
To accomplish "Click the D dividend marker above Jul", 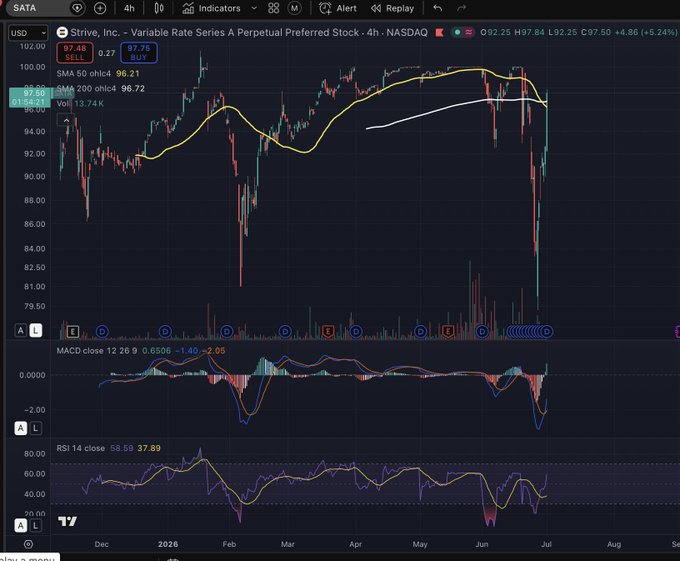I will tap(547, 332).
